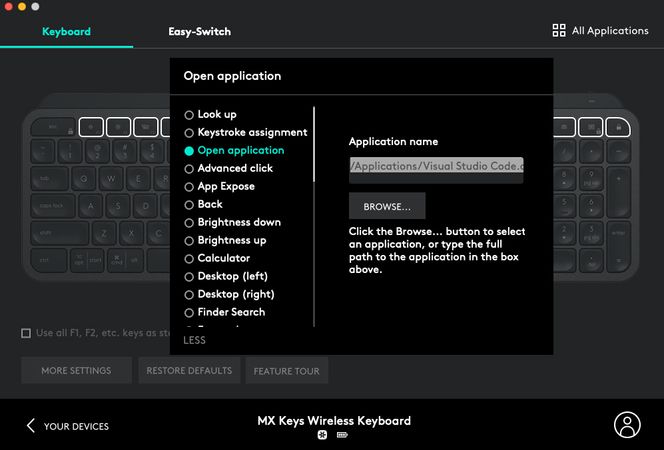The image size is (664, 450).
Task: Select the Open application radio option
Action: 234,150
